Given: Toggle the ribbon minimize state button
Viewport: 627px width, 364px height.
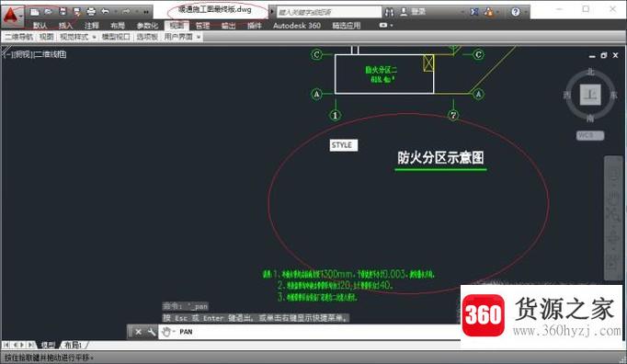Looking at the screenshot, I should (x=383, y=25).
